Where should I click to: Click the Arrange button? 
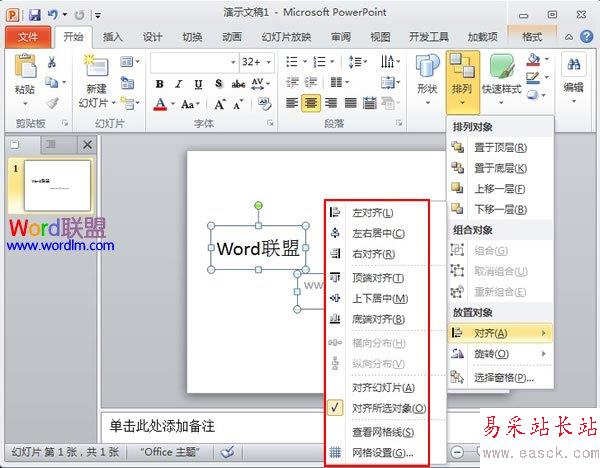462,81
